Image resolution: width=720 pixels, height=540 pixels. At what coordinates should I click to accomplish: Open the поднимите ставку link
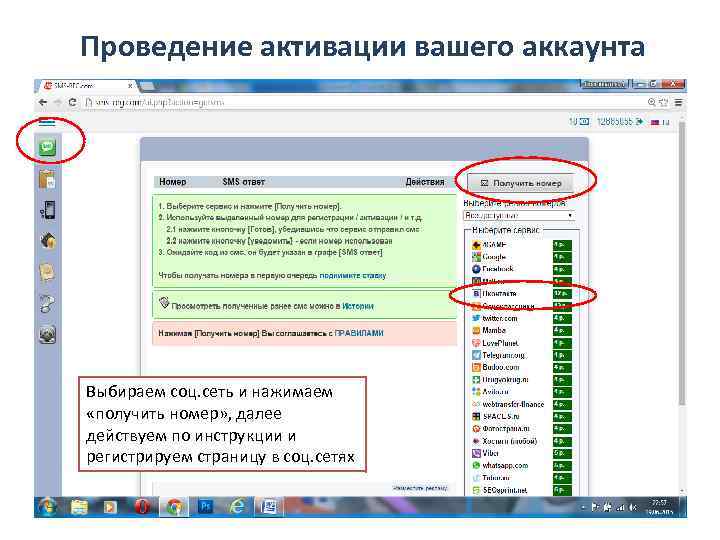tap(353, 276)
